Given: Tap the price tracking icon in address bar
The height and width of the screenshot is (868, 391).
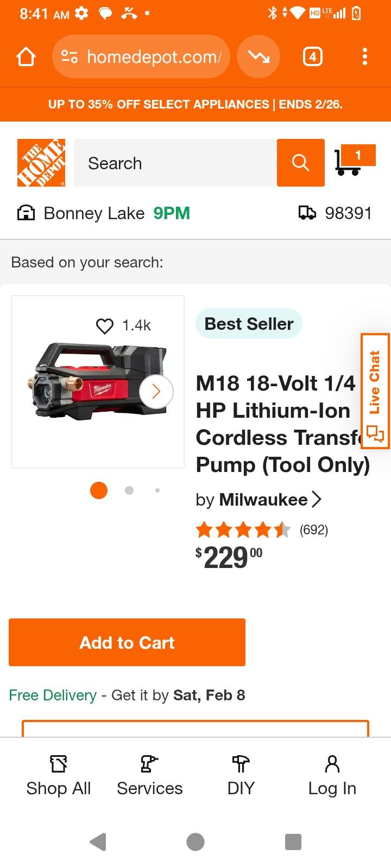Looking at the screenshot, I should [258, 56].
